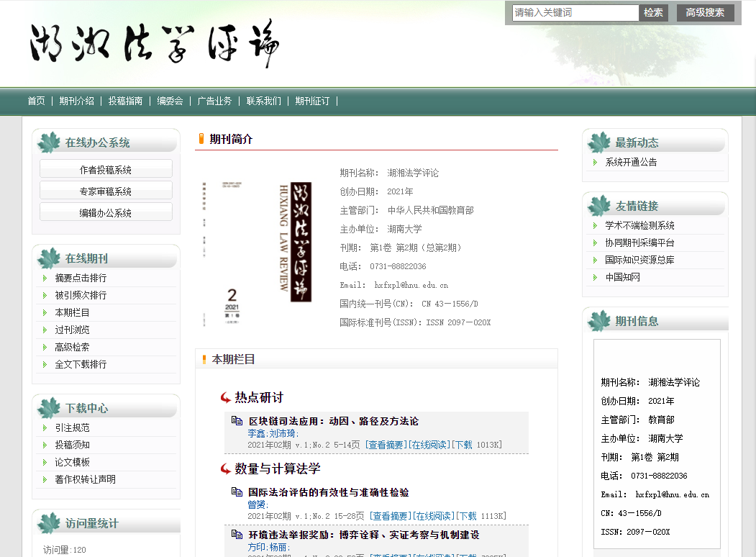Click the document icon beside 区块链司法应用 article
Image resolution: width=756 pixels, height=557 pixels.
click(x=237, y=421)
